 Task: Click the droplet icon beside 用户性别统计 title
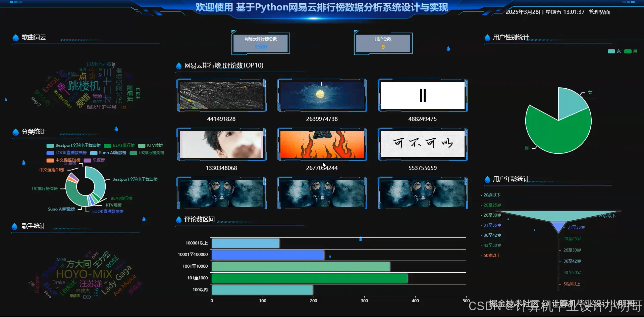coord(487,37)
